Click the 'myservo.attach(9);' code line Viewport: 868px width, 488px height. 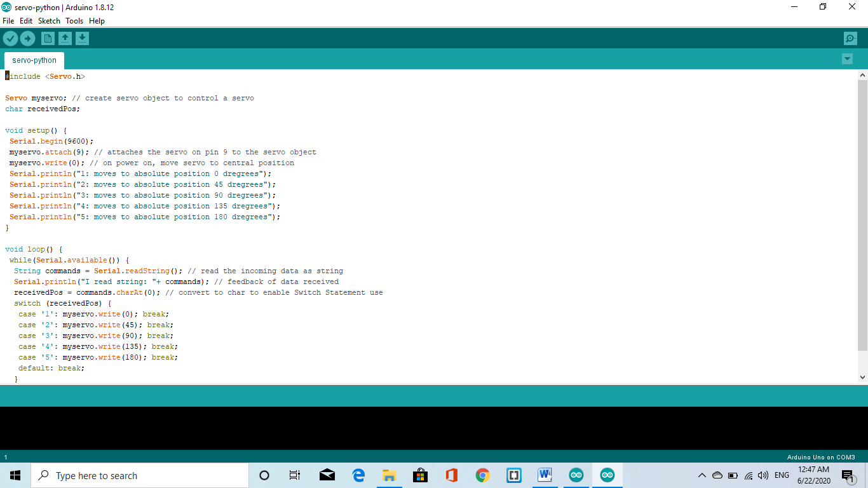pyautogui.click(x=163, y=152)
